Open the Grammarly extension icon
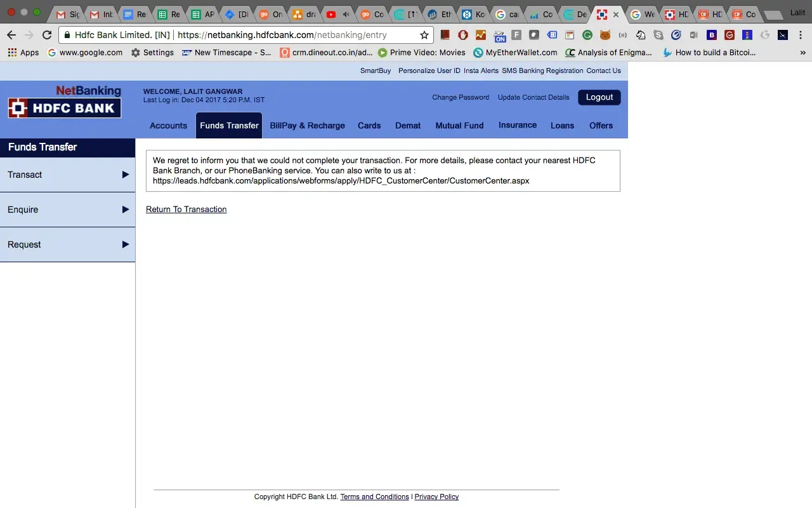This screenshot has height=508, width=812. pyautogui.click(x=587, y=35)
